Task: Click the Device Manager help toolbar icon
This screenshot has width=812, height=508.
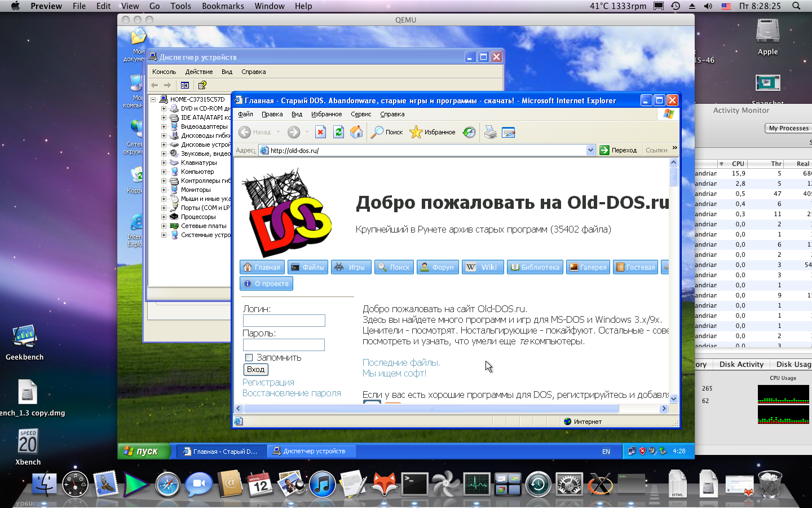Action: [x=202, y=85]
